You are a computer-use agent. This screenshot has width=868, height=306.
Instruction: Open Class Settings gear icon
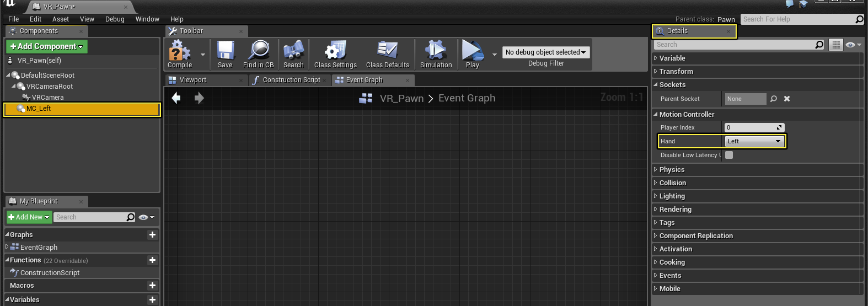click(x=335, y=54)
